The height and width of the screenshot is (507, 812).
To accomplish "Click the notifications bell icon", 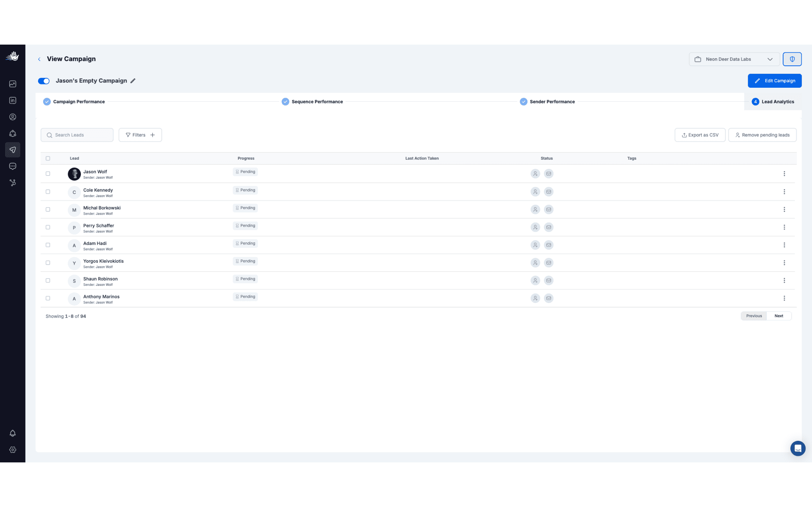I will coord(12,433).
